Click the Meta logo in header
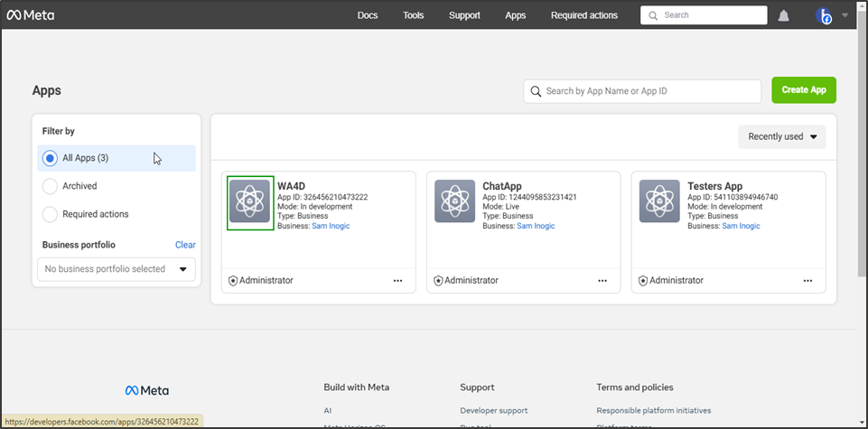 pyautogui.click(x=31, y=15)
